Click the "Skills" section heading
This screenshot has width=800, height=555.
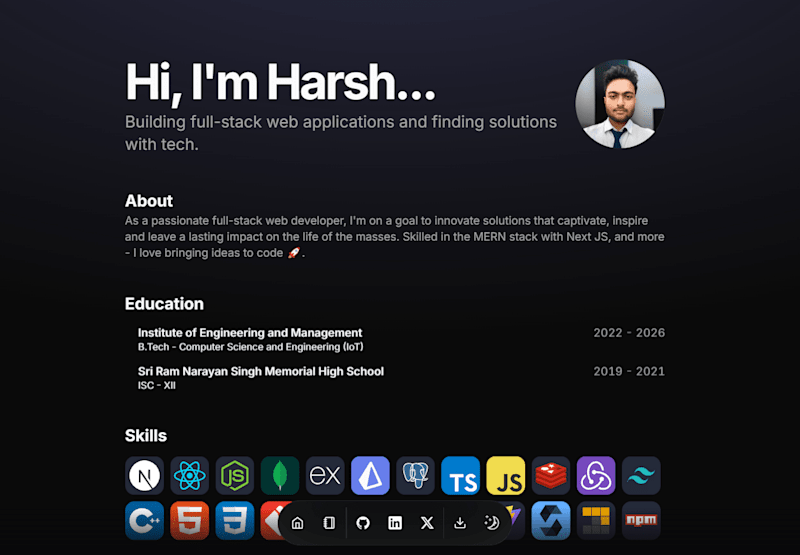point(146,436)
